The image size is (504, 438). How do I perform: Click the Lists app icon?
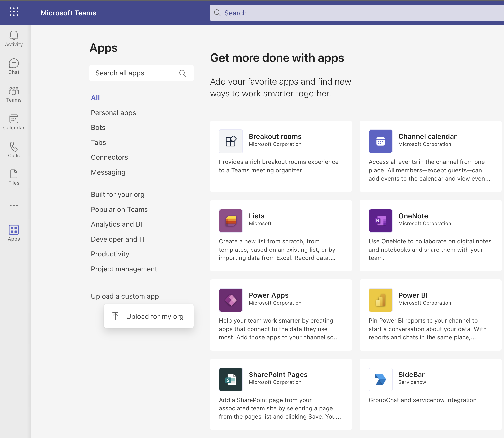pyautogui.click(x=231, y=221)
